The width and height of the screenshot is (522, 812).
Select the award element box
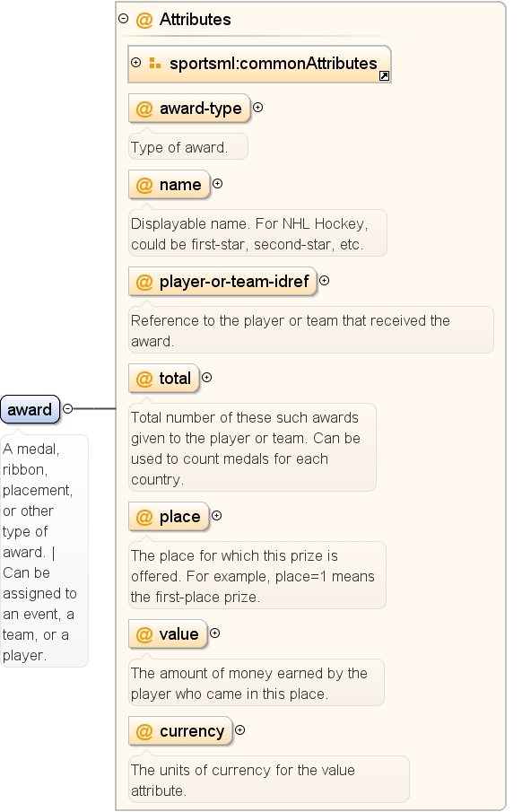[30, 409]
